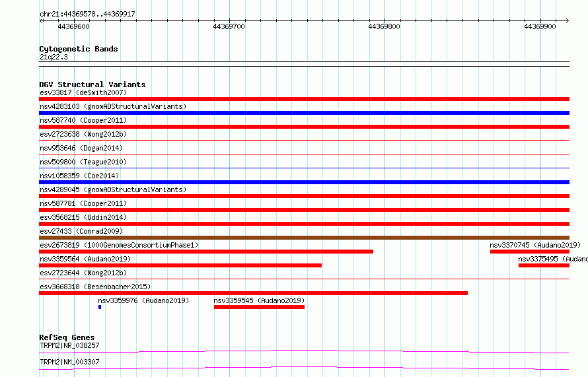Click the 44369900 ruler position
The width and height of the screenshot is (588, 377).
coord(540,26)
